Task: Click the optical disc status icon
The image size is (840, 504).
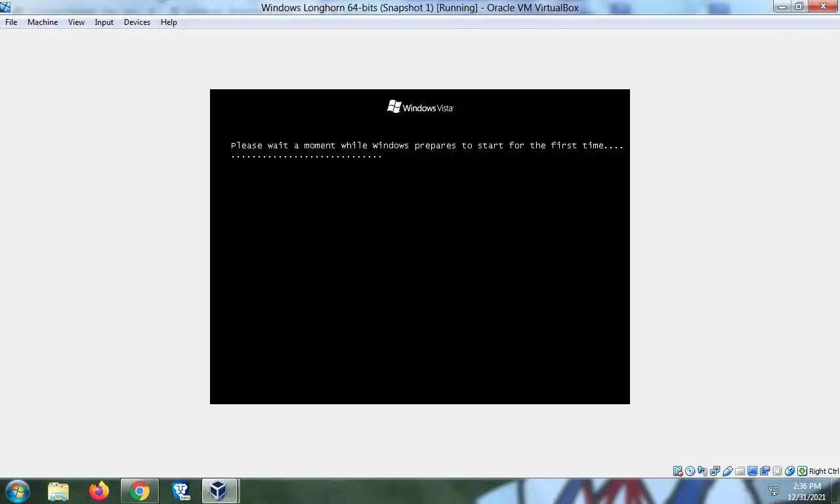Action: [x=690, y=471]
